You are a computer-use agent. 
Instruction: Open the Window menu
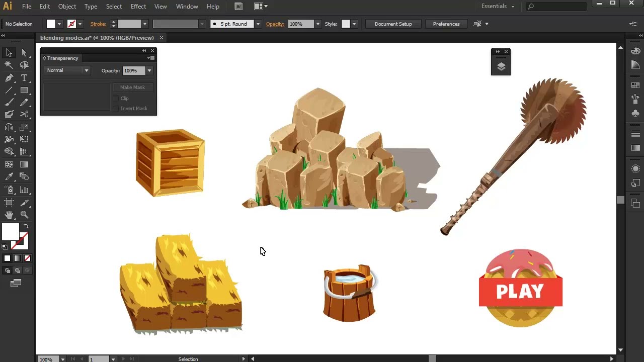click(187, 7)
